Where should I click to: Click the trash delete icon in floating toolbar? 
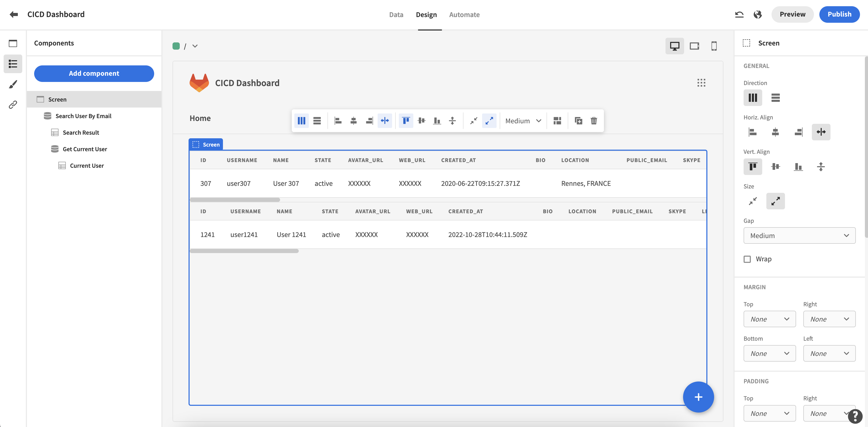594,120
